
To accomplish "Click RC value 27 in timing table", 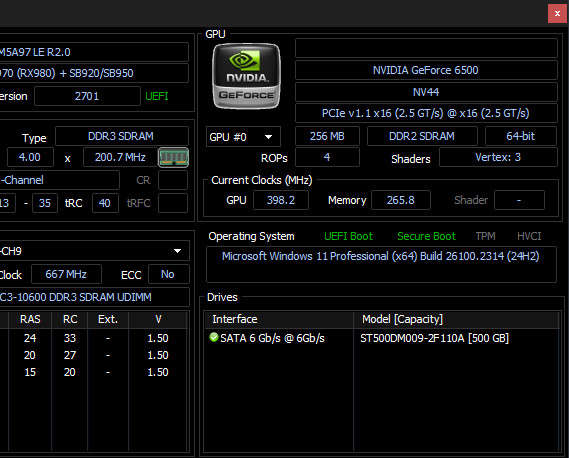I will coord(70,355).
